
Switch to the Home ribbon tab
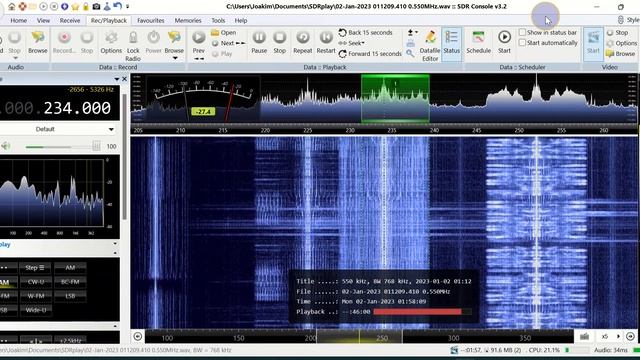pyautogui.click(x=18, y=20)
